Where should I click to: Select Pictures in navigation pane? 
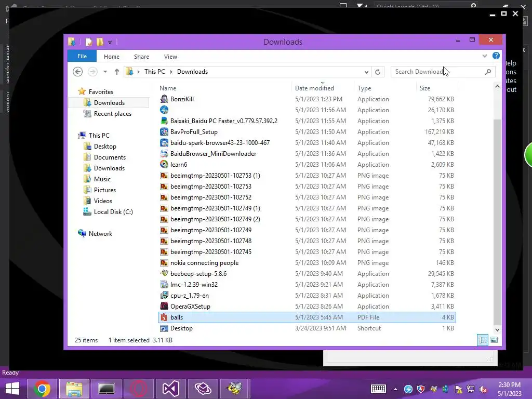pyautogui.click(x=105, y=190)
